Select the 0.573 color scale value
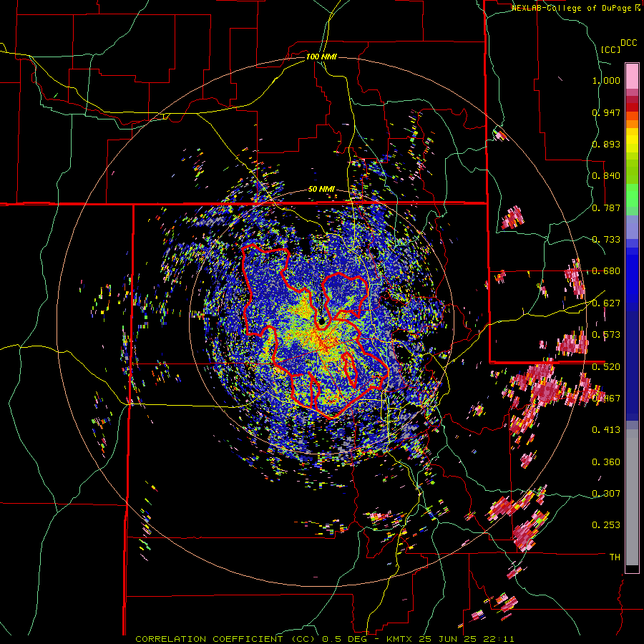 click(x=606, y=335)
